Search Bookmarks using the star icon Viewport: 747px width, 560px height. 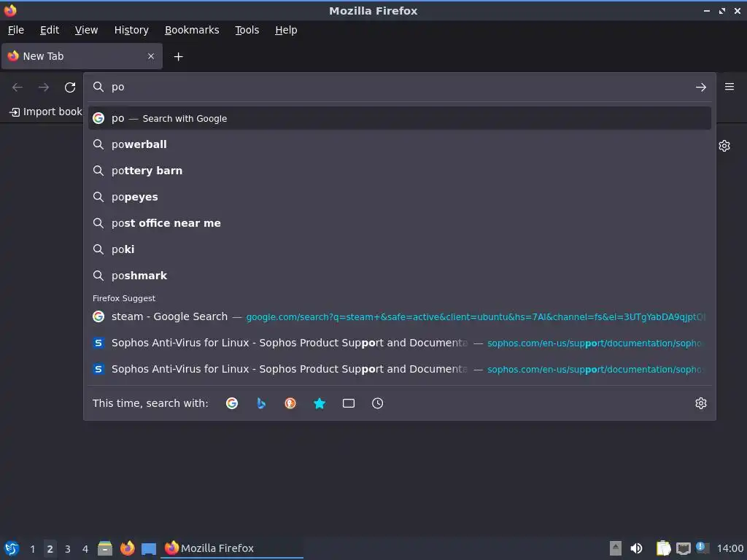[x=320, y=403]
